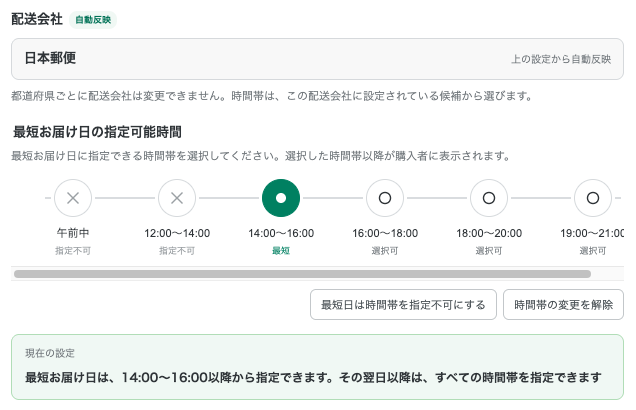Click the current setting summary sentence
Screen dimensions: 636x410
tap(313, 378)
